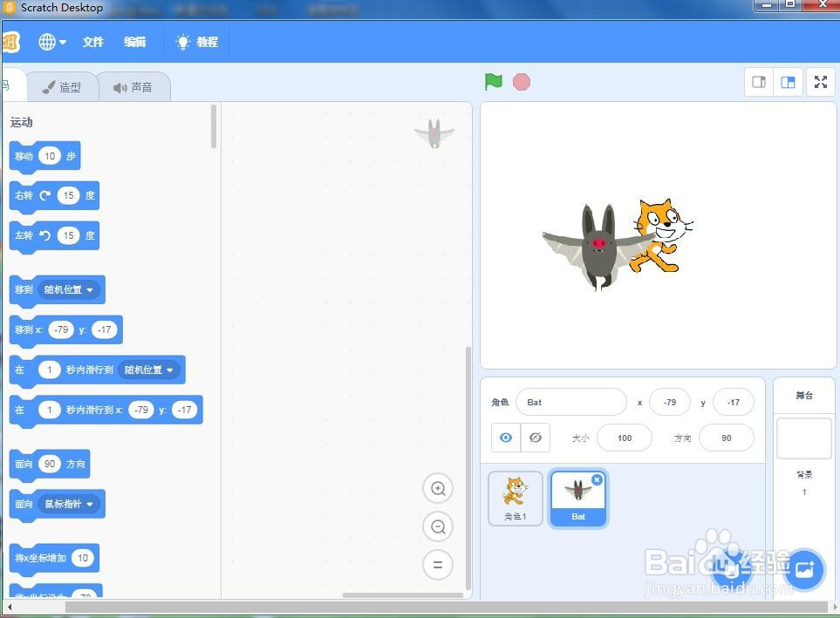Switch to the 造型 (Costumes) tab
840x618 pixels.
click(x=63, y=87)
